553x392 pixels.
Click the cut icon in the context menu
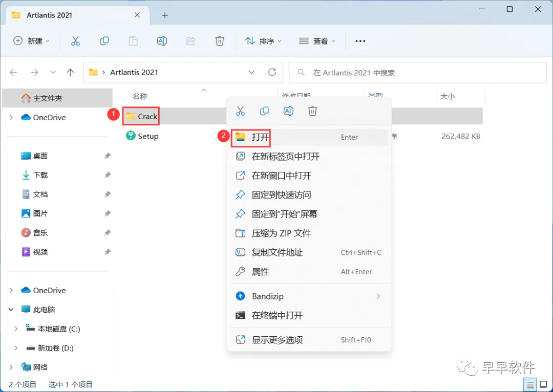pyautogui.click(x=240, y=111)
